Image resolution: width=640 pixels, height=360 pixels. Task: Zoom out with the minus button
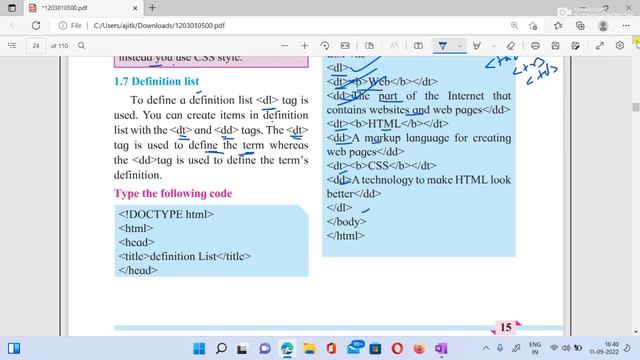click(284, 46)
